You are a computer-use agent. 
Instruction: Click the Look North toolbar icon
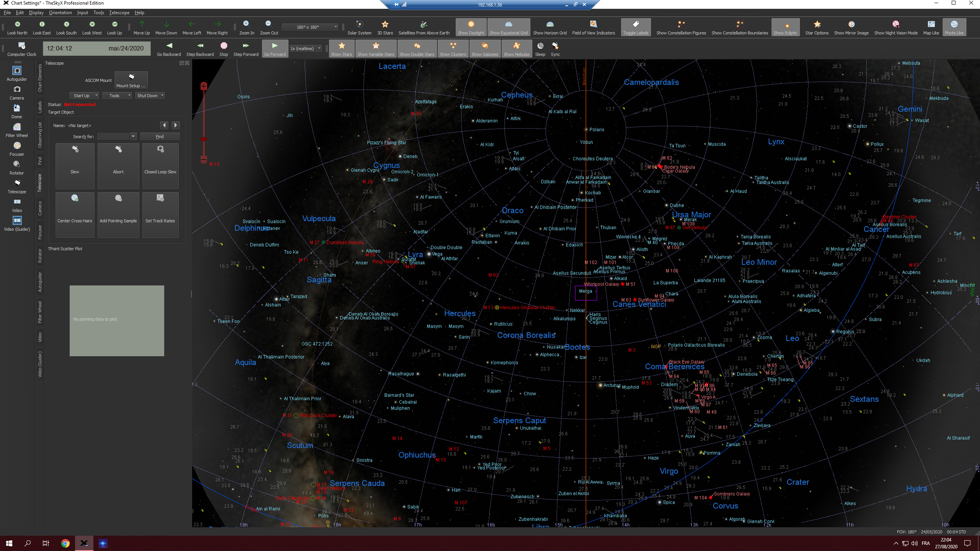(17, 28)
